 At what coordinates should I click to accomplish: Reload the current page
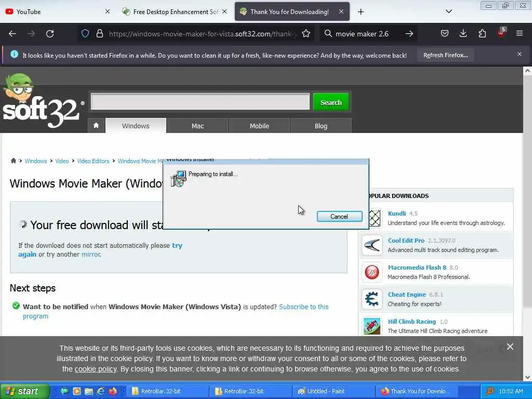[x=50, y=34]
